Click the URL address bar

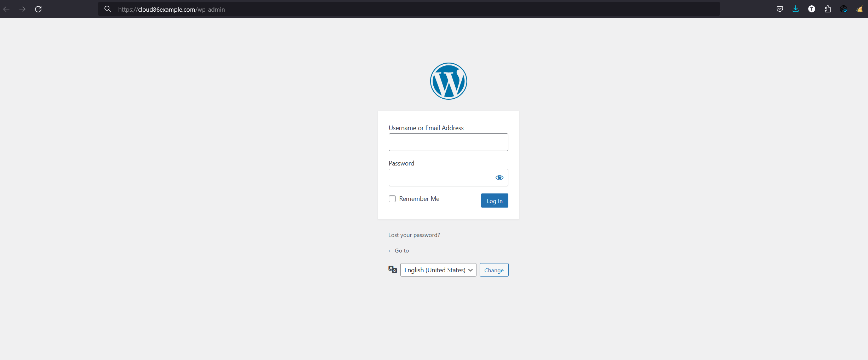coord(409,9)
